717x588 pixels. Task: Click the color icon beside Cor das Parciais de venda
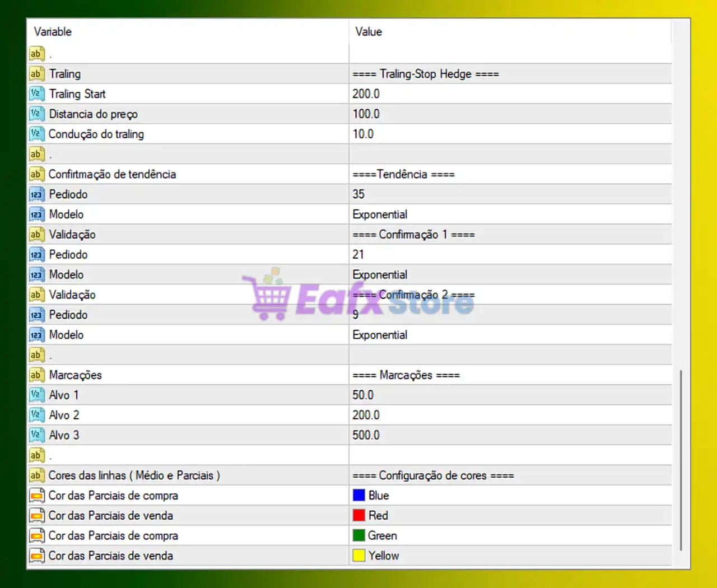[36, 515]
